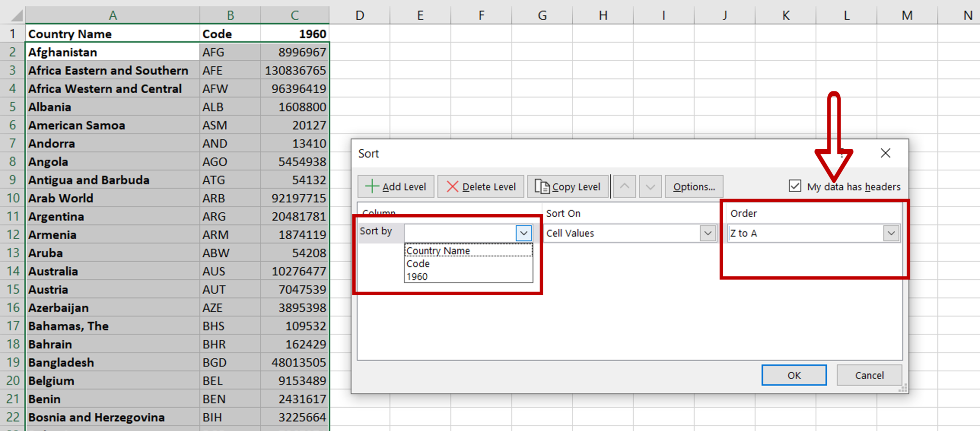Click the Copy Level icon
This screenshot has height=431, width=980.
click(x=543, y=187)
